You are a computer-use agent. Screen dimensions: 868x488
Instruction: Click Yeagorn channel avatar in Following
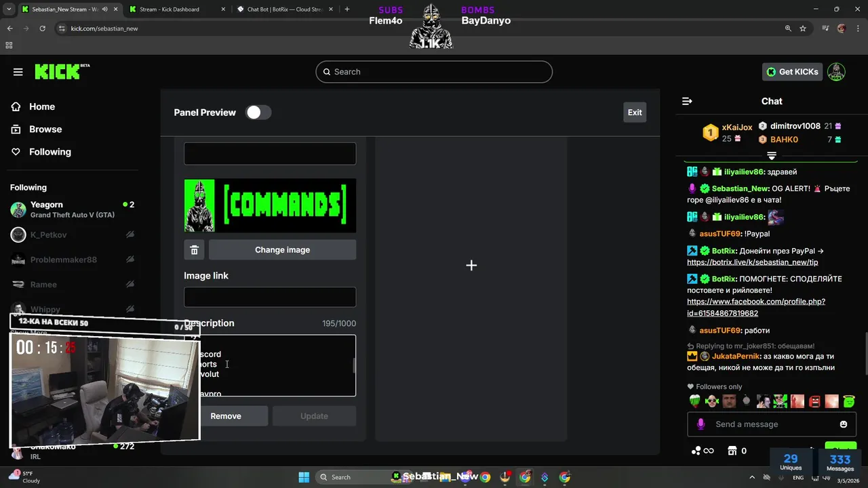[18, 209]
